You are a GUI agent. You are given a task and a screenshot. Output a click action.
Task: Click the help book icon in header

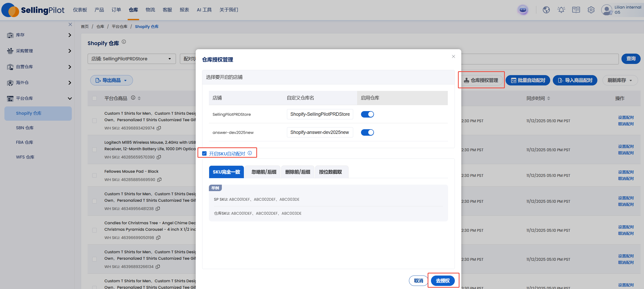576,10
